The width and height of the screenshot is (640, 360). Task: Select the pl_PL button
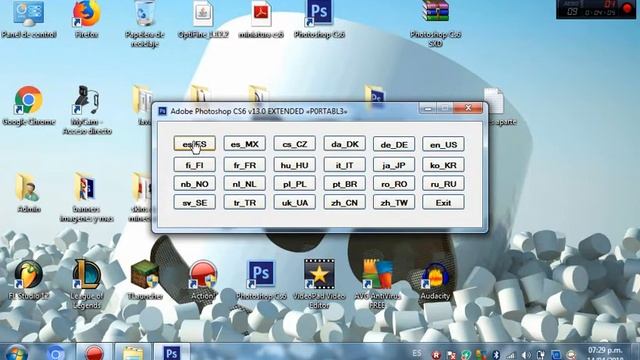coord(295,184)
